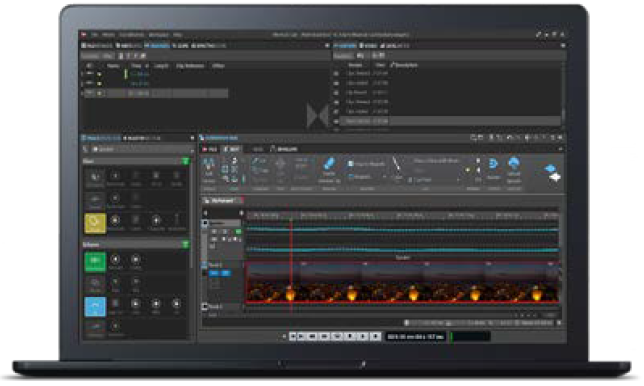Open the light-blue effect module tile

[x=95, y=307]
